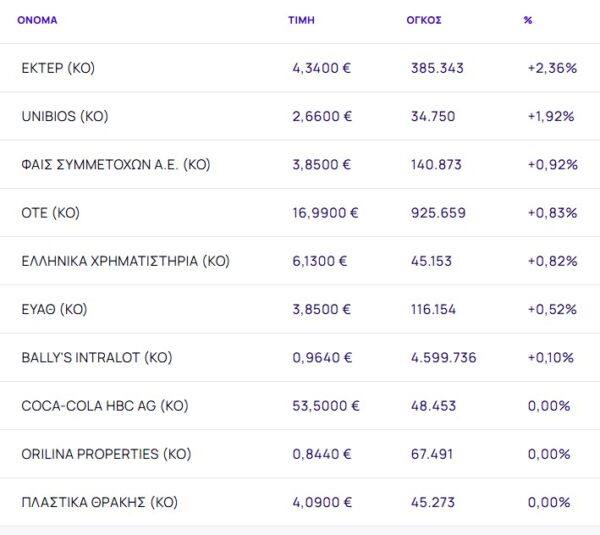Click the COCA-COLA HBC AG (ΚΟ) name
The width and height of the screenshot is (600, 535).
(x=104, y=406)
